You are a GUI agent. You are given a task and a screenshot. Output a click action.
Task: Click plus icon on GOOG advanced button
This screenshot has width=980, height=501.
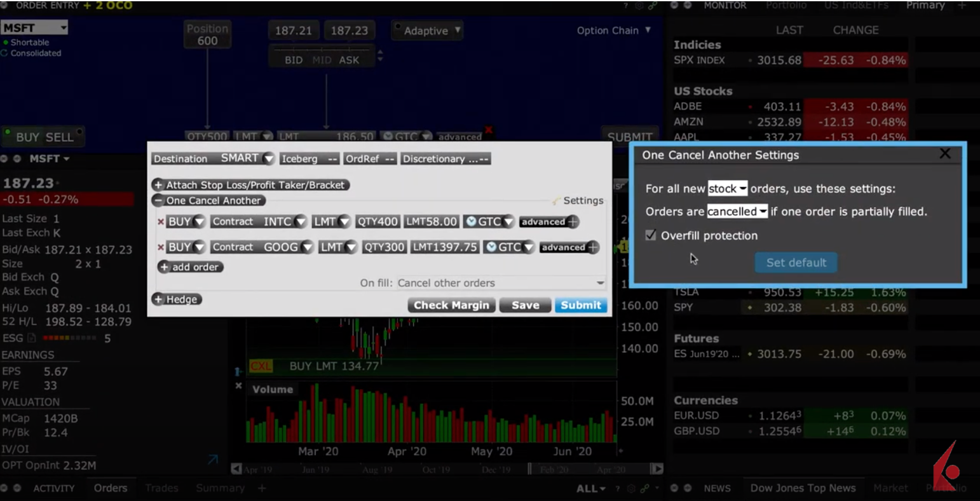pos(593,247)
